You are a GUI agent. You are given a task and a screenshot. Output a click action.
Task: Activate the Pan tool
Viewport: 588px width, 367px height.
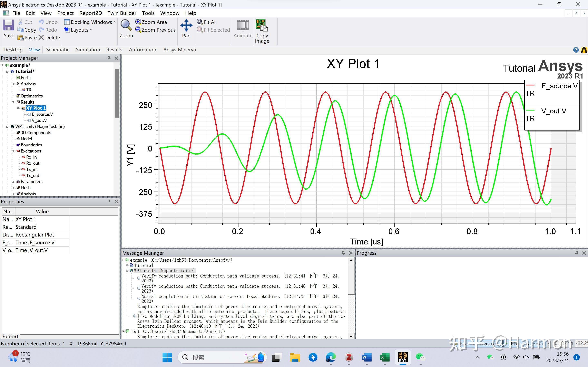coord(186,25)
